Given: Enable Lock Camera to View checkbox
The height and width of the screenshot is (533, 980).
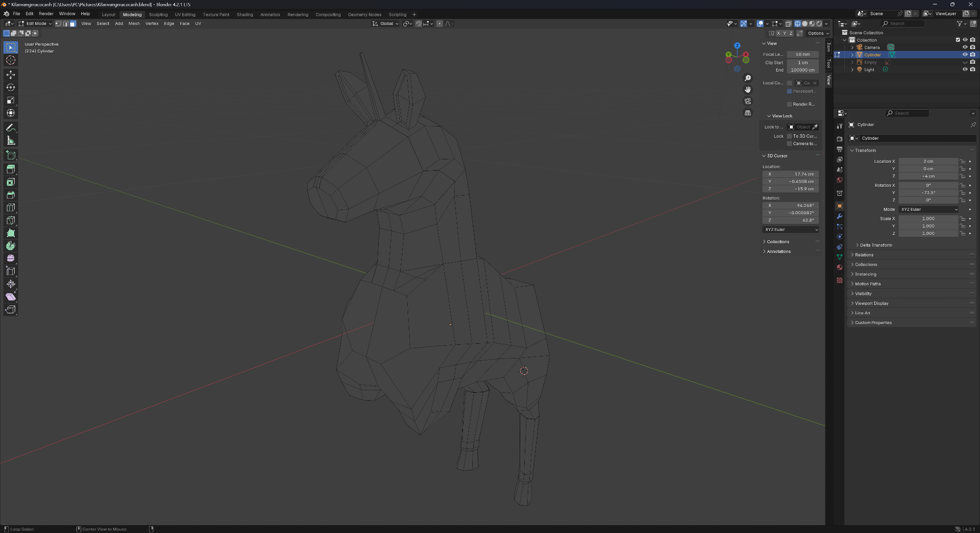Looking at the screenshot, I should coord(789,144).
